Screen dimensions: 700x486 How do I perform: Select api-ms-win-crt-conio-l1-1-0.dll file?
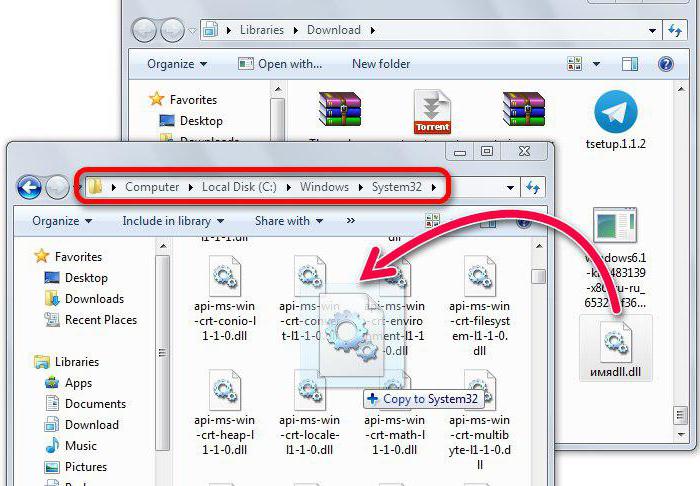point(225,299)
